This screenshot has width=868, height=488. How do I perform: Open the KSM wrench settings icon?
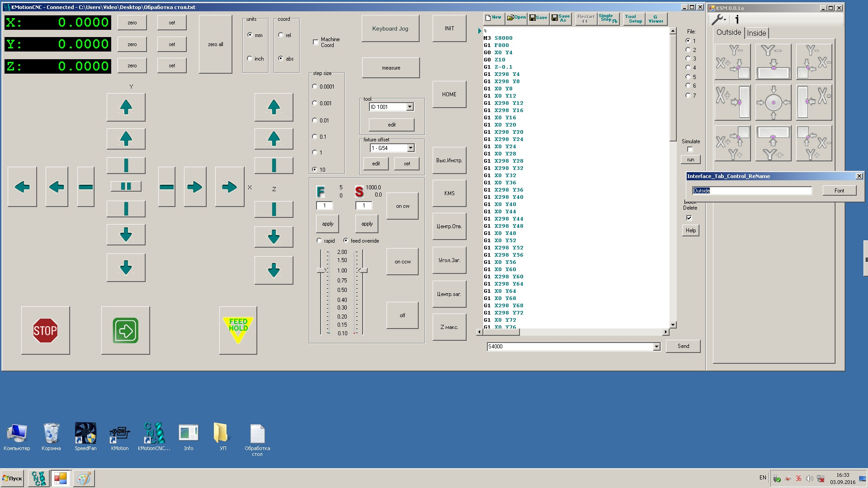tap(718, 19)
